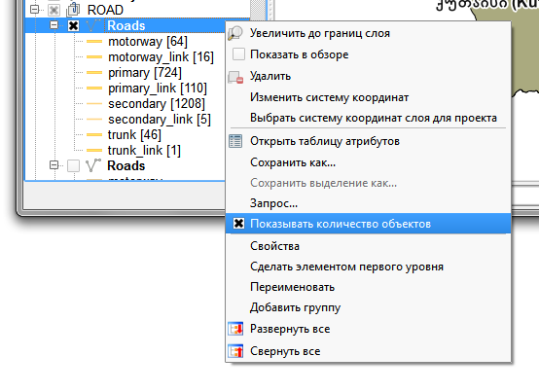
Task: Click the text primary [724]
Action: tap(145, 73)
